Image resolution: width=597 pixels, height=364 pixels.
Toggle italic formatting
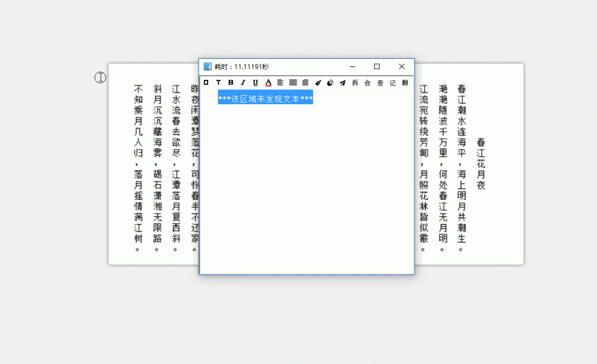pos(243,83)
